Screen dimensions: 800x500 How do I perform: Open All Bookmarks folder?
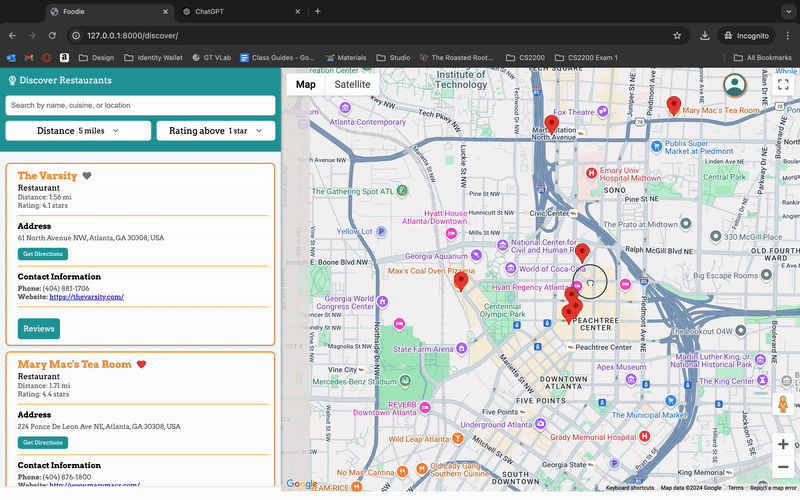tap(763, 58)
